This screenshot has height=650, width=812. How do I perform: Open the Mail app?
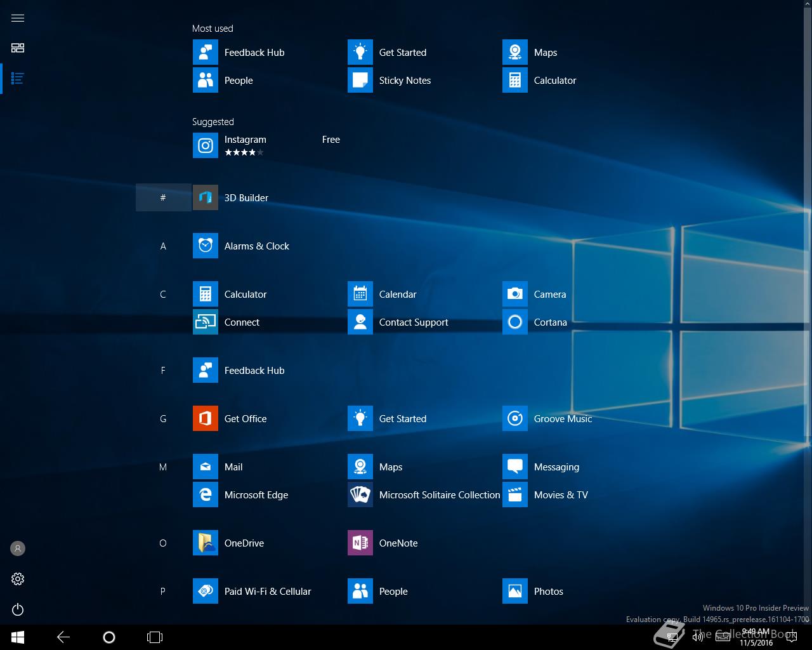(269, 467)
